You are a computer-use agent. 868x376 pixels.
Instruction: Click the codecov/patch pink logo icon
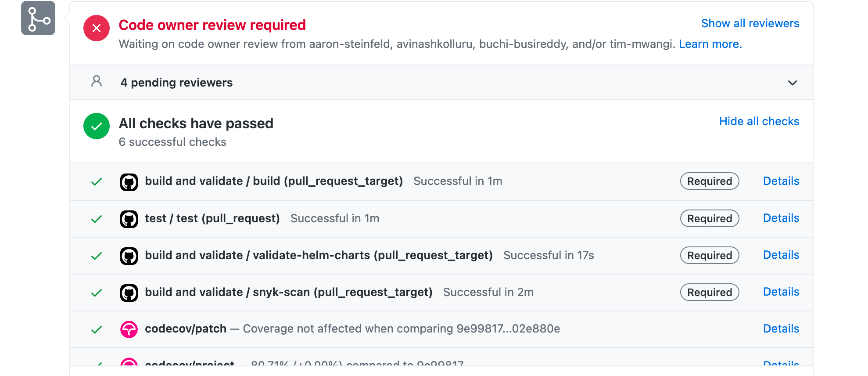tap(129, 329)
